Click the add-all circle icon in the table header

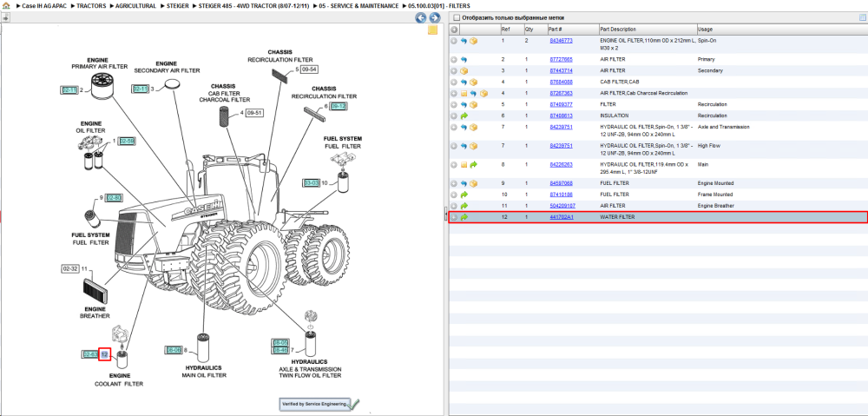tap(454, 30)
